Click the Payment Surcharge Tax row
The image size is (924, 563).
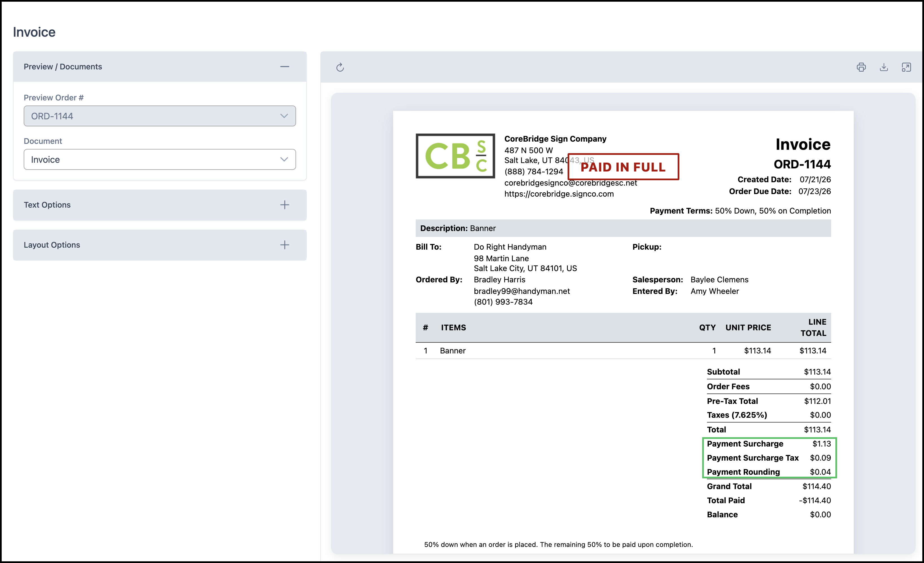click(x=769, y=458)
